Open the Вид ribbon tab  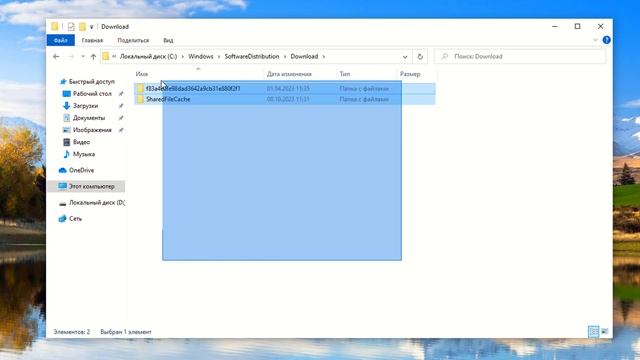click(168, 40)
